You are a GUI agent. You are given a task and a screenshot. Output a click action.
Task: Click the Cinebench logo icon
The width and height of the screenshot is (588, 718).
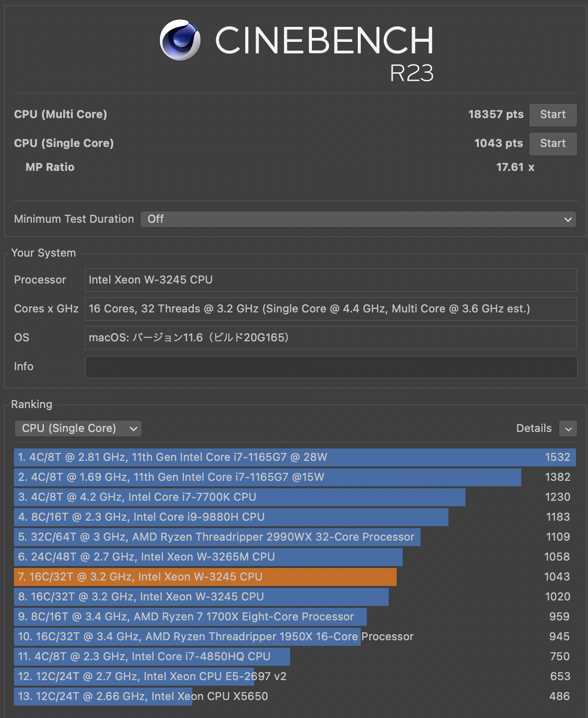180,40
